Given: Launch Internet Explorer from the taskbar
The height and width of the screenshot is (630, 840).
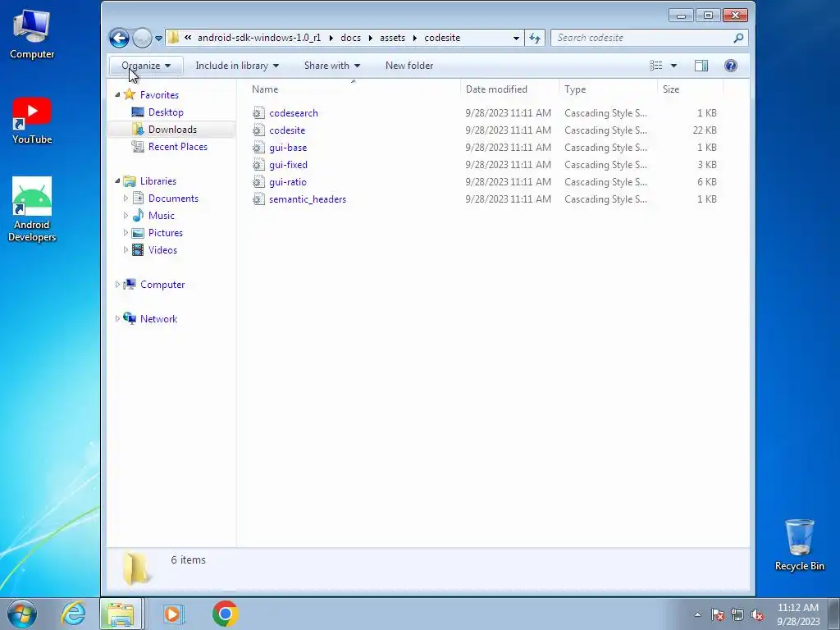Looking at the screenshot, I should tap(73, 614).
